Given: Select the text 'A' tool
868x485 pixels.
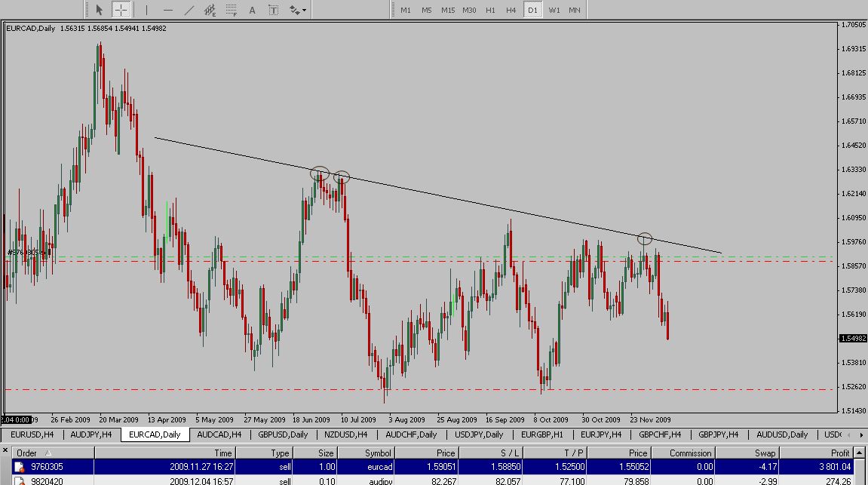Looking at the screenshot, I should 252,11.
